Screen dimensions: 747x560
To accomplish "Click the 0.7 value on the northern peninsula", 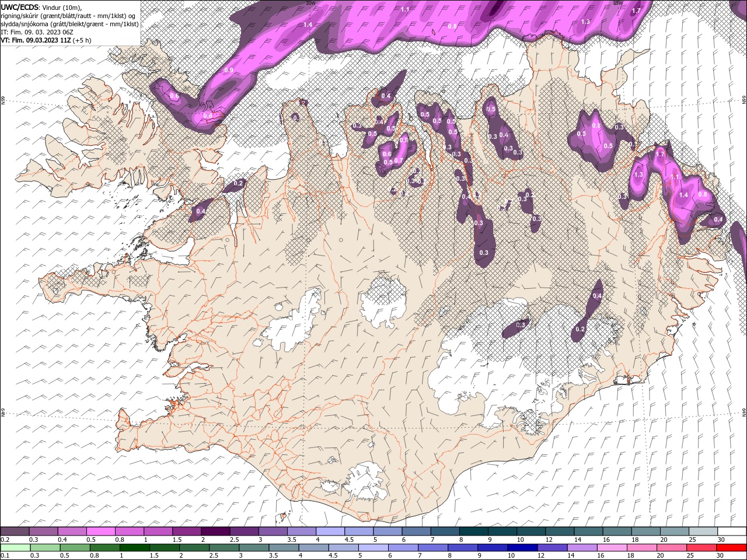I will (399, 160).
